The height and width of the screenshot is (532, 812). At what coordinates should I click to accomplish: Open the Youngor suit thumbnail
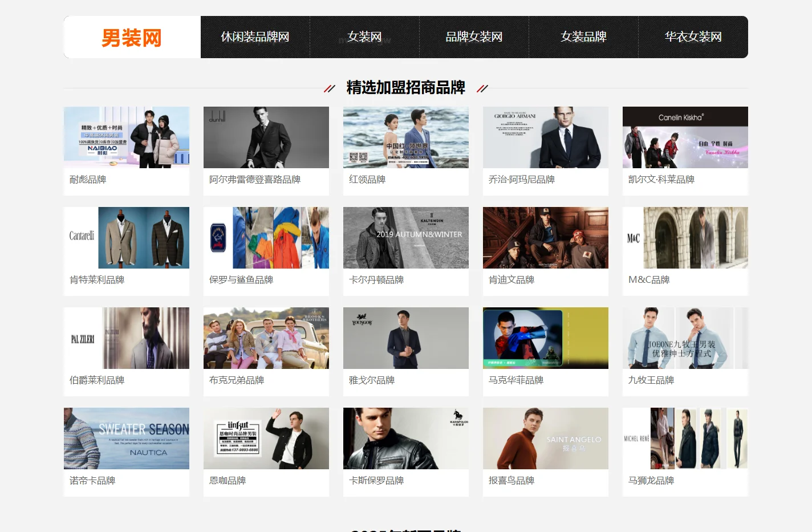[x=406, y=338]
